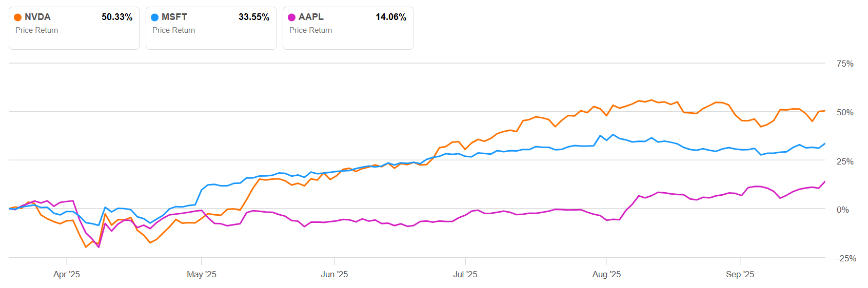
Task: Click the AAPL 14.06% return value
Action: coord(391,17)
